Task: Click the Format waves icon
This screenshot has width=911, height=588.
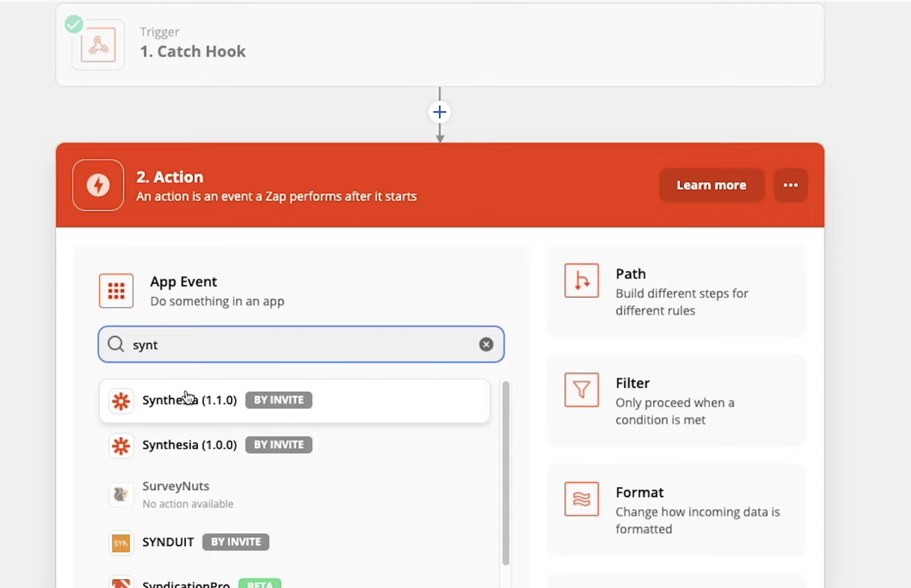Action: [x=582, y=499]
